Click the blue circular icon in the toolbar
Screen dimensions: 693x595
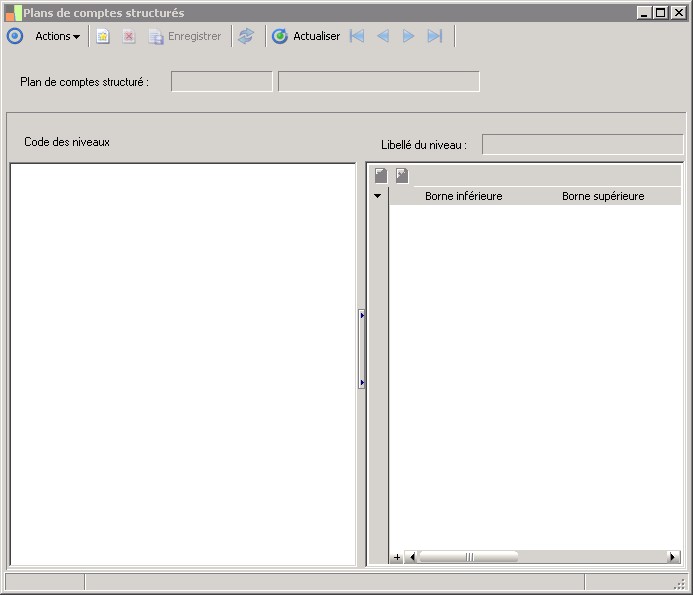click(x=15, y=36)
